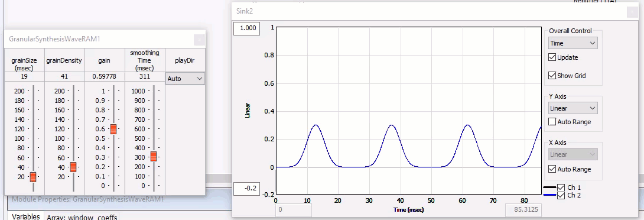Switch to the Variables tab
The height and width of the screenshot is (220, 644).
click(x=26, y=216)
